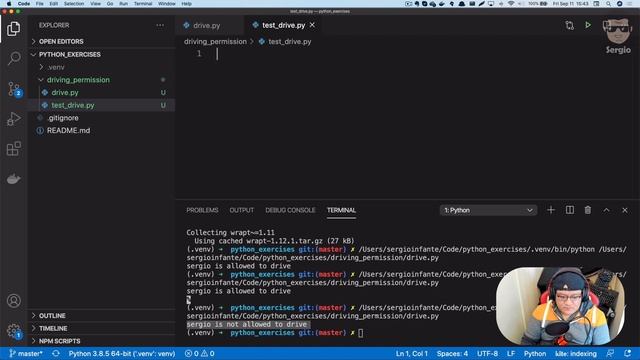Click the terminal prompt input line
This screenshot has height=360, width=640.
point(361,333)
